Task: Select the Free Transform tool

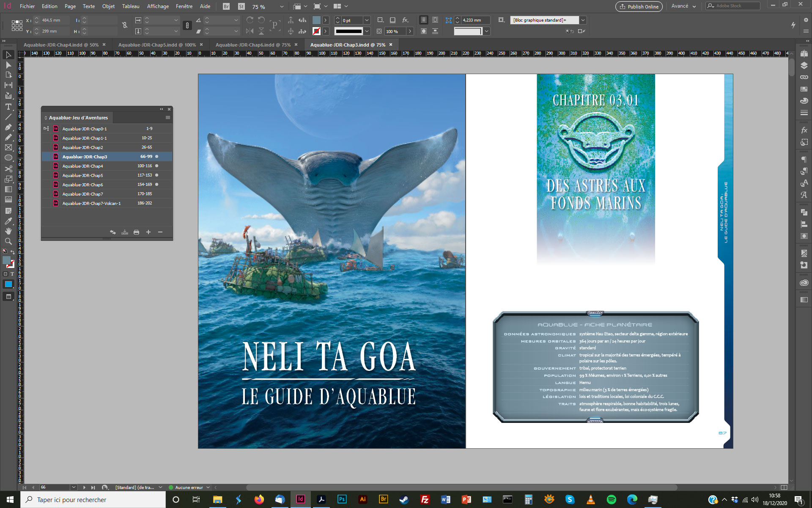Action: [8, 179]
